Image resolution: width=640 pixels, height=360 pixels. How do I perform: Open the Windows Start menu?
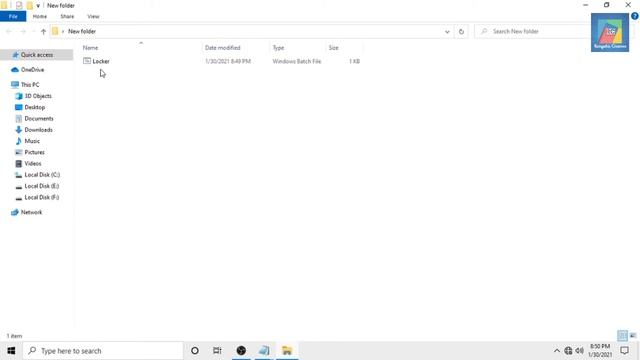11,351
